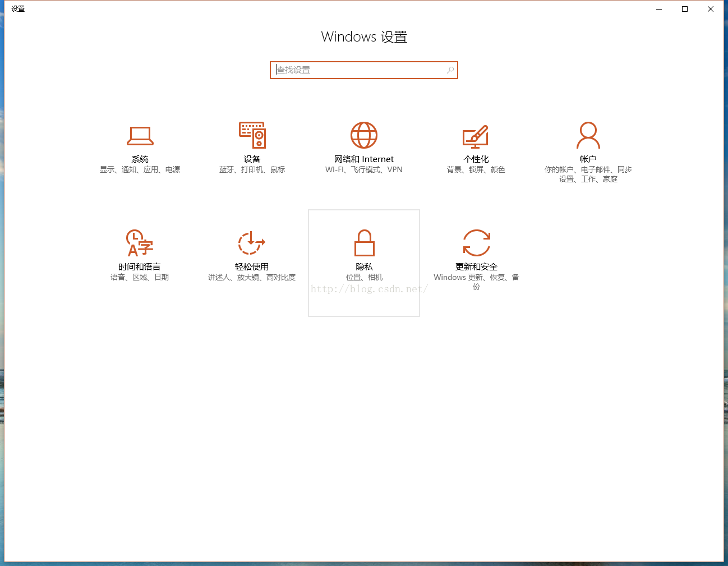Open the 系统 (System) laptop icon

pyautogui.click(x=140, y=136)
